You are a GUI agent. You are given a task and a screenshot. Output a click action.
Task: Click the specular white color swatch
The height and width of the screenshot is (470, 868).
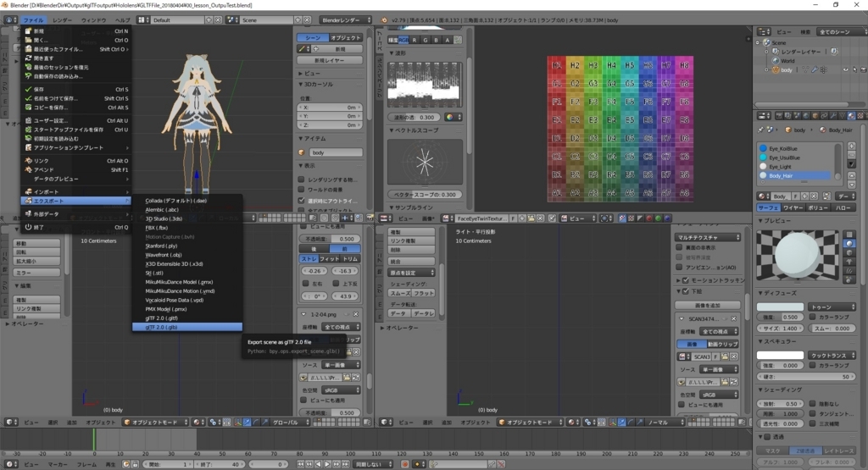780,355
